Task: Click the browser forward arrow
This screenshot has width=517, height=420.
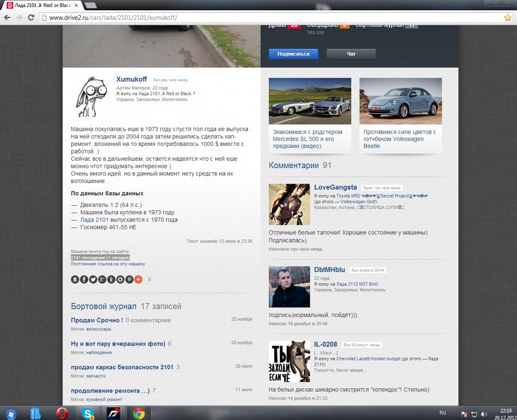Action: coord(19,17)
